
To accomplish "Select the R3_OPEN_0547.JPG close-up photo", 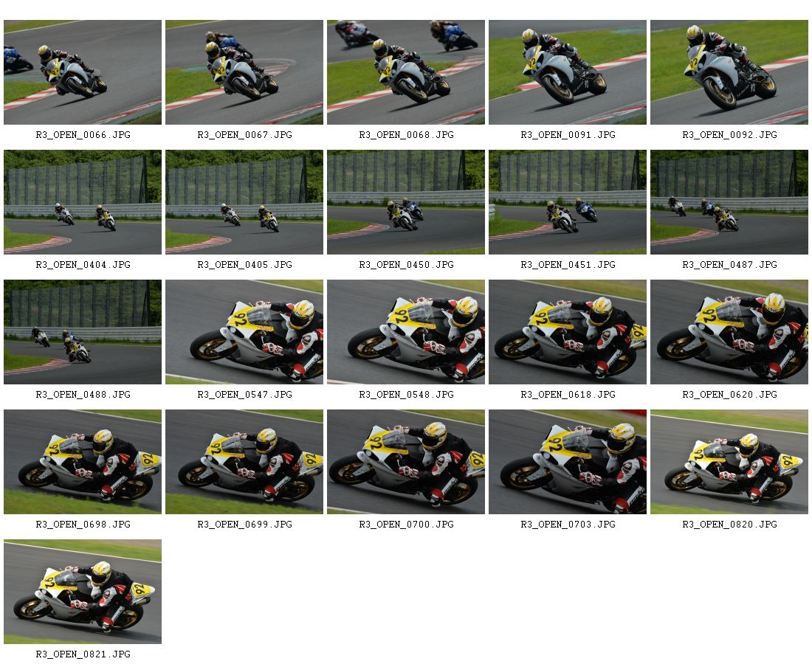I will (x=244, y=332).
